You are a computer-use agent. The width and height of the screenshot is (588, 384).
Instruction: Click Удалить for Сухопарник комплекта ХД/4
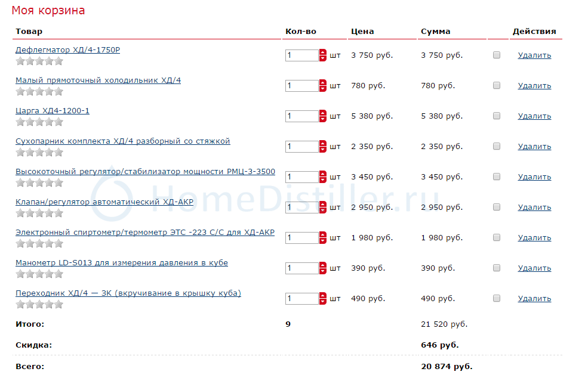click(534, 147)
